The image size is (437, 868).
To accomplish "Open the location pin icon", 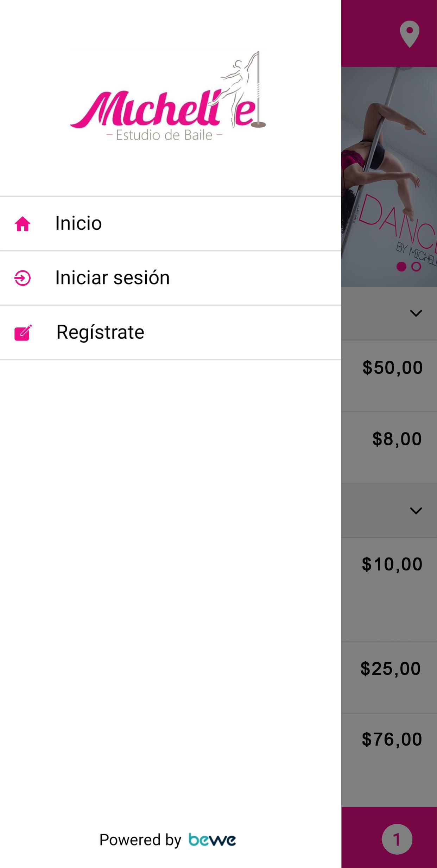I will pos(410,34).
